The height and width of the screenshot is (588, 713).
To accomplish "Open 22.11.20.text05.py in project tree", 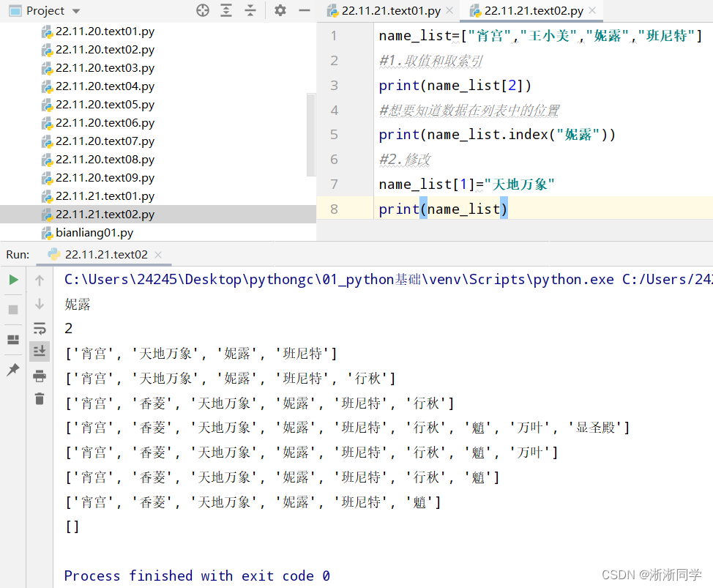I will 105,105.
